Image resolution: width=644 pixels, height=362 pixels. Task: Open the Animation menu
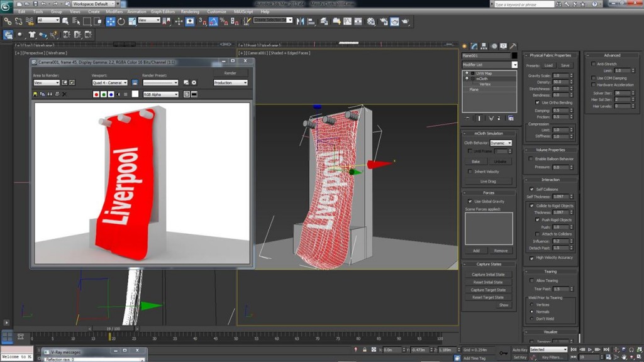click(x=136, y=11)
